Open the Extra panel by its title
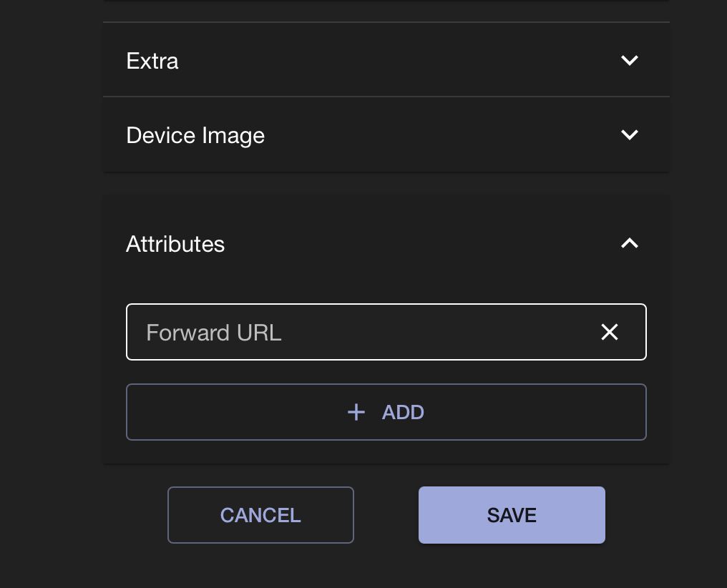 click(152, 61)
